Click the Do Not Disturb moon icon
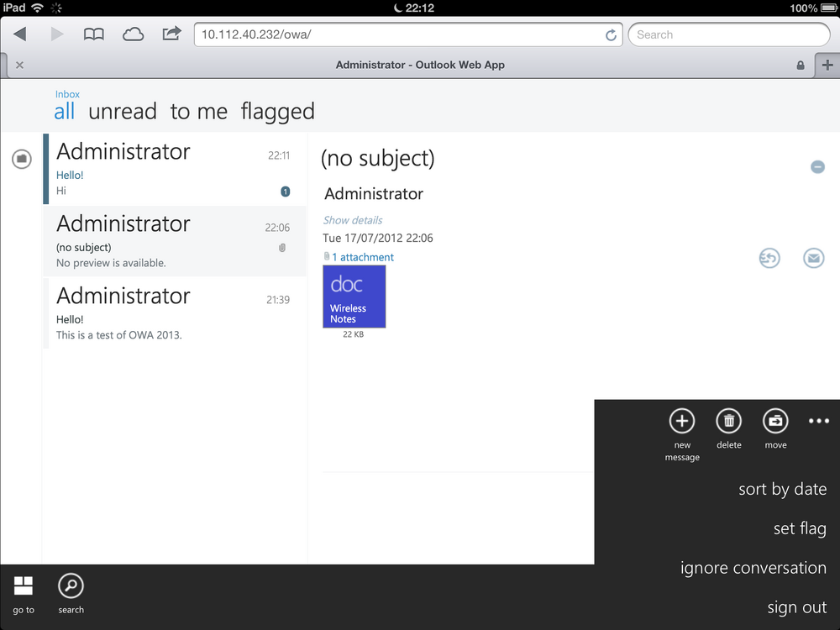This screenshot has height=630, width=840. 397,8
